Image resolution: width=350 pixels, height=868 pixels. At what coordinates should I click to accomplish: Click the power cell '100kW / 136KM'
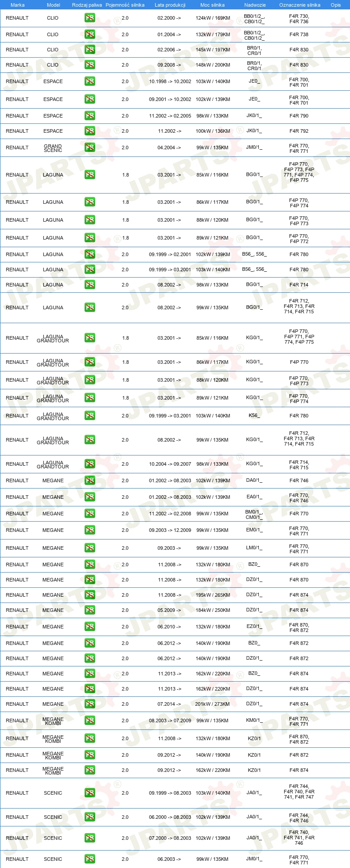click(x=213, y=131)
